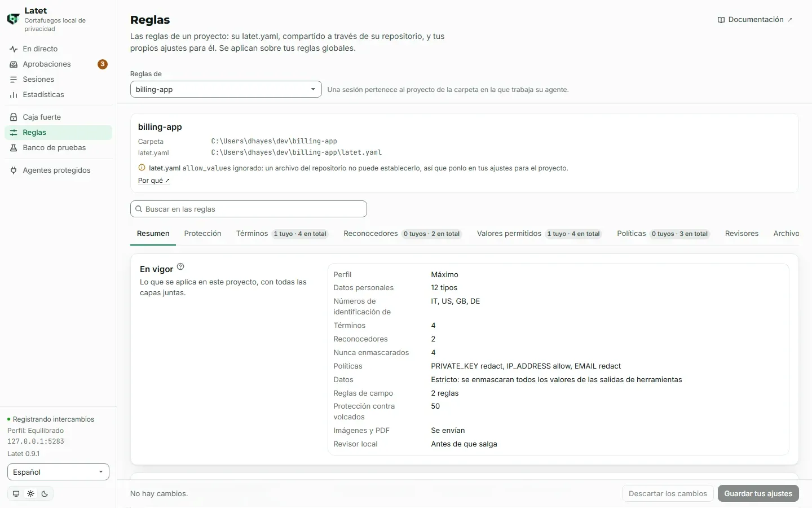812x508 pixels.
Task: Go to Aprobaciones in the sidebar
Action: 58,64
